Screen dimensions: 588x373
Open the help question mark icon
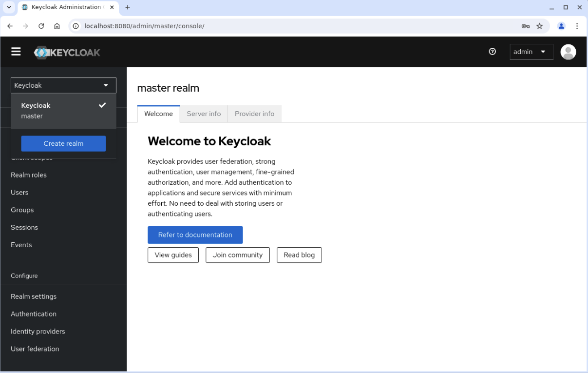(492, 52)
